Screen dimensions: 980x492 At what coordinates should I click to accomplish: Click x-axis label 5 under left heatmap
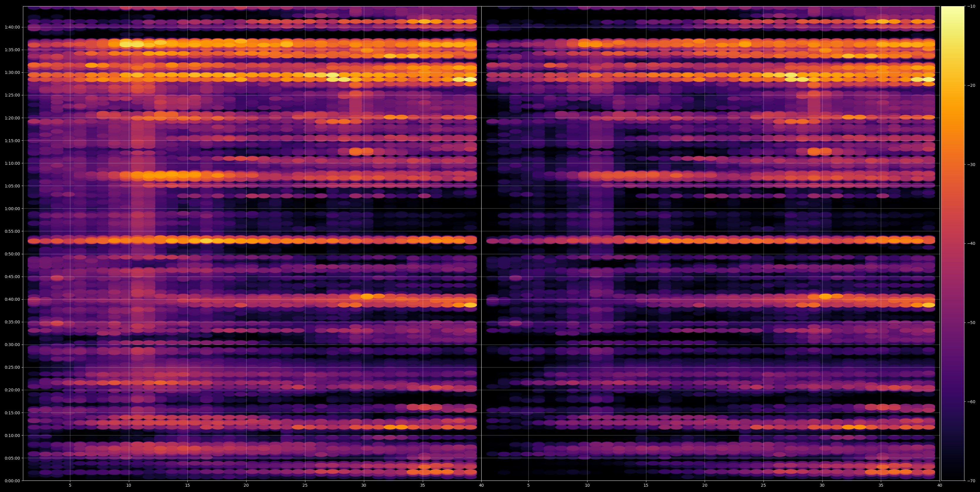(70, 486)
